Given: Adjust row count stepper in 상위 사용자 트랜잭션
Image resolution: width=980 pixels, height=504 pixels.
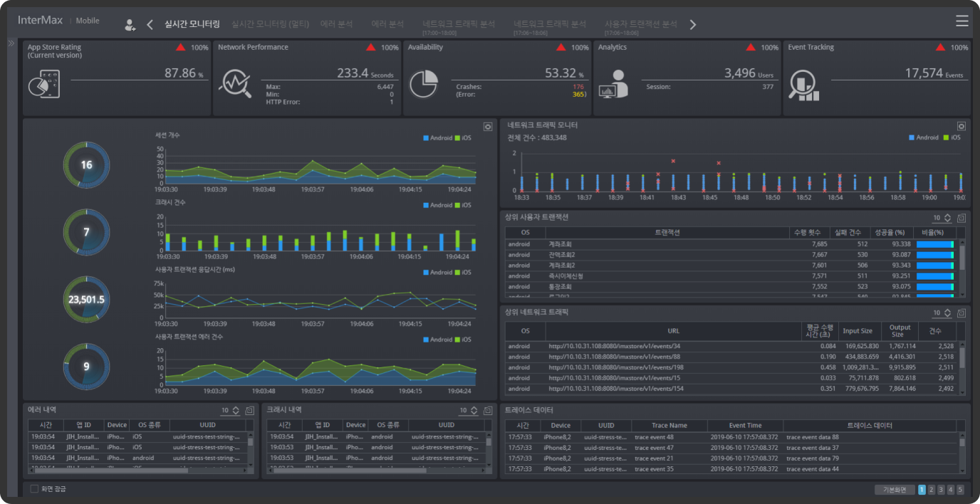Looking at the screenshot, I should tap(947, 218).
